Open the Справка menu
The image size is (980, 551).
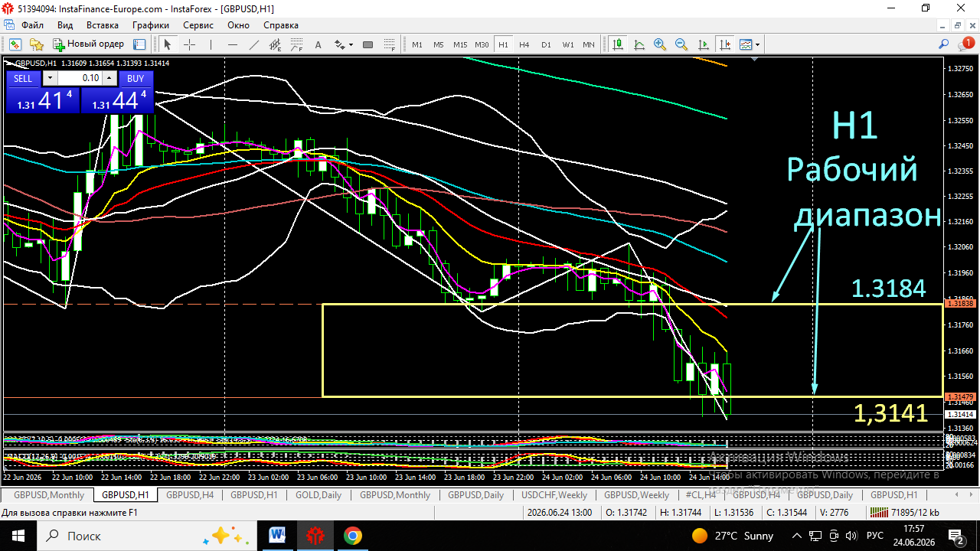(281, 25)
